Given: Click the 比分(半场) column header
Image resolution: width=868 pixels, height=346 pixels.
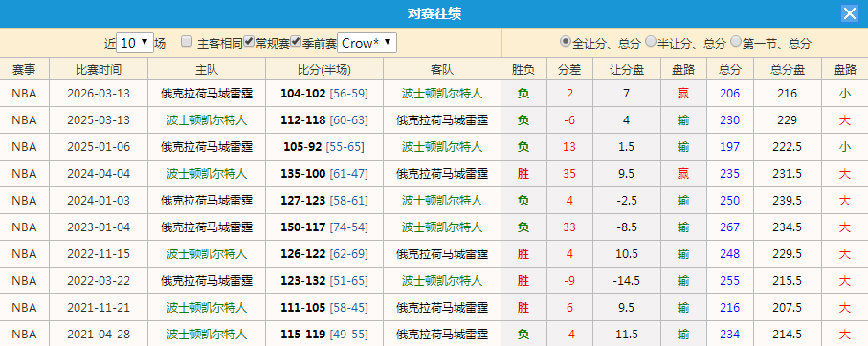Looking at the screenshot, I should (324, 69).
